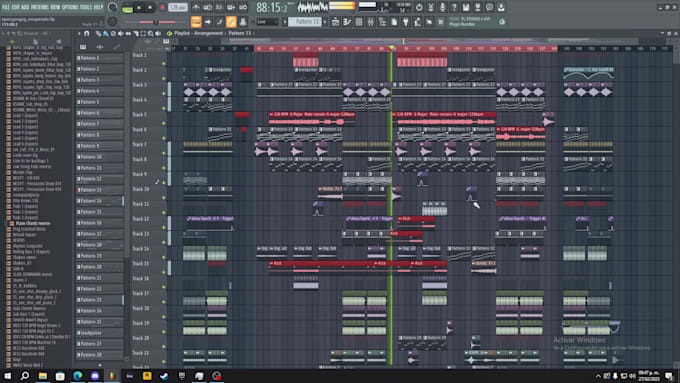Toggle loop recording icon
The image size is (680, 383).
tap(243, 7)
